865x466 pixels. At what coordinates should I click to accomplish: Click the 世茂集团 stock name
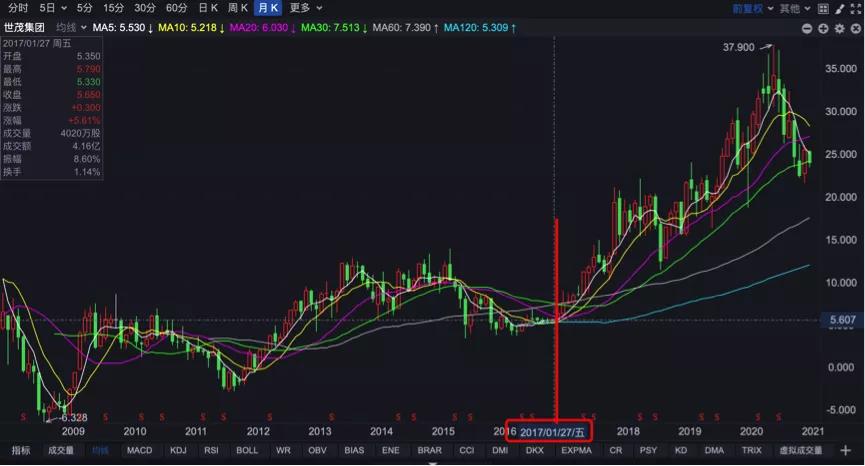(x=24, y=28)
